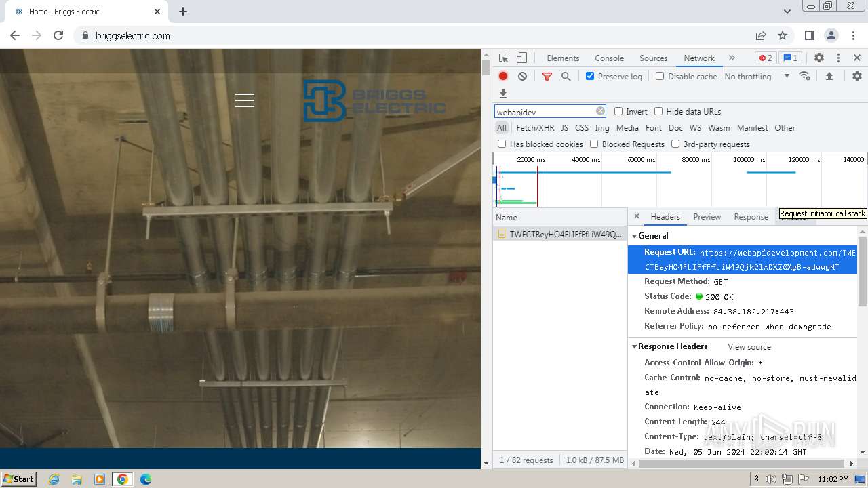Click the page vertical scrollbar thumb
Image resolution: width=868 pixels, height=488 pixels.
coord(486,67)
